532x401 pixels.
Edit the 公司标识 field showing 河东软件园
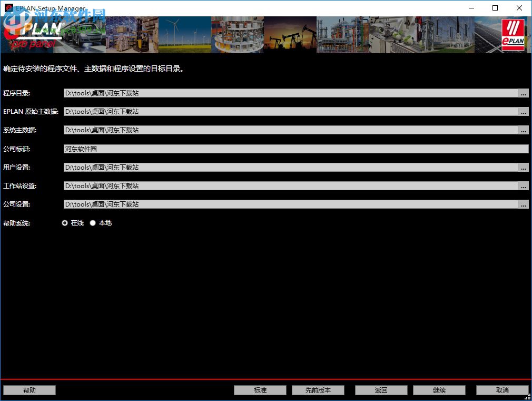pyautogui.click(x=296, y=149)
